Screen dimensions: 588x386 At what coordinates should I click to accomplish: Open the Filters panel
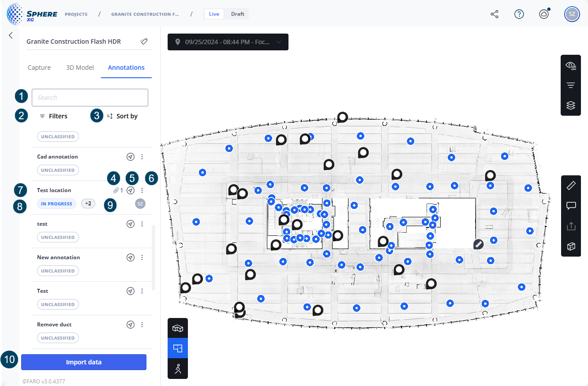[x=54, y=116]
